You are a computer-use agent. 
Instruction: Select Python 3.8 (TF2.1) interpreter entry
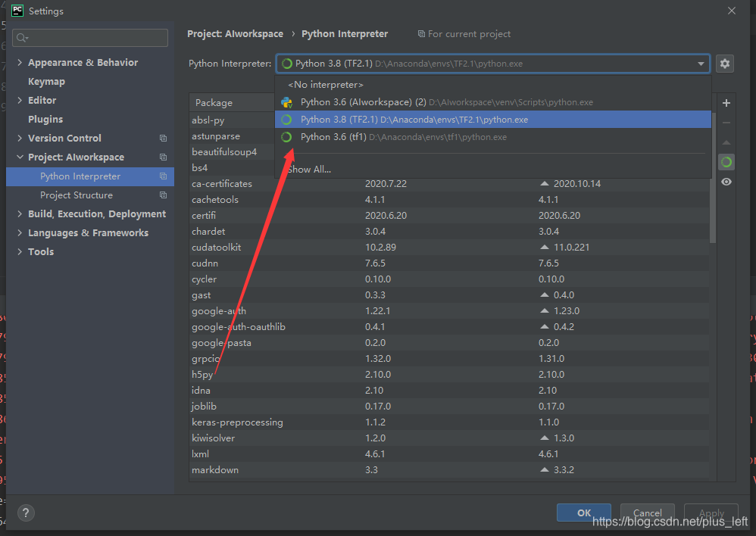(492, 120)
